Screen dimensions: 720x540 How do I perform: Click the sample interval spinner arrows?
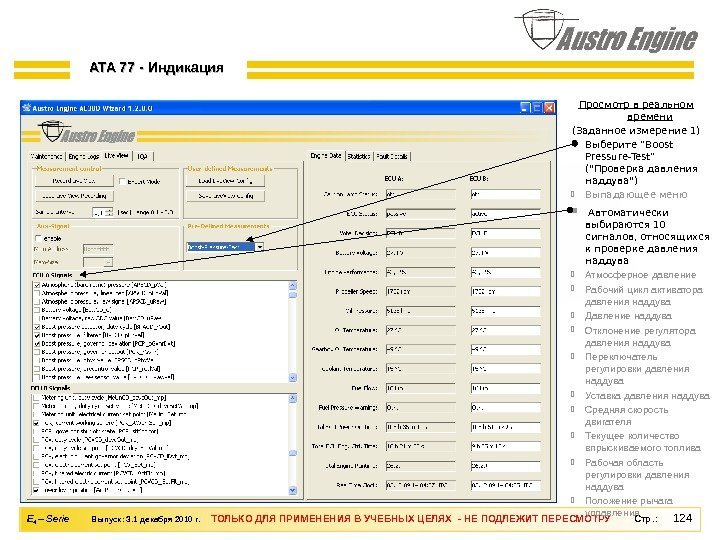click(x=109, y=212)
